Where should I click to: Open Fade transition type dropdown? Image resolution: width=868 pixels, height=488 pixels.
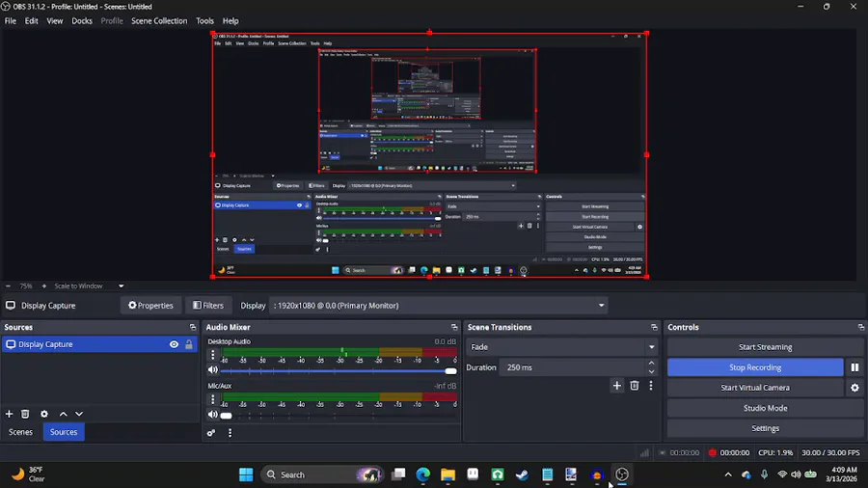tap(562, 347)
